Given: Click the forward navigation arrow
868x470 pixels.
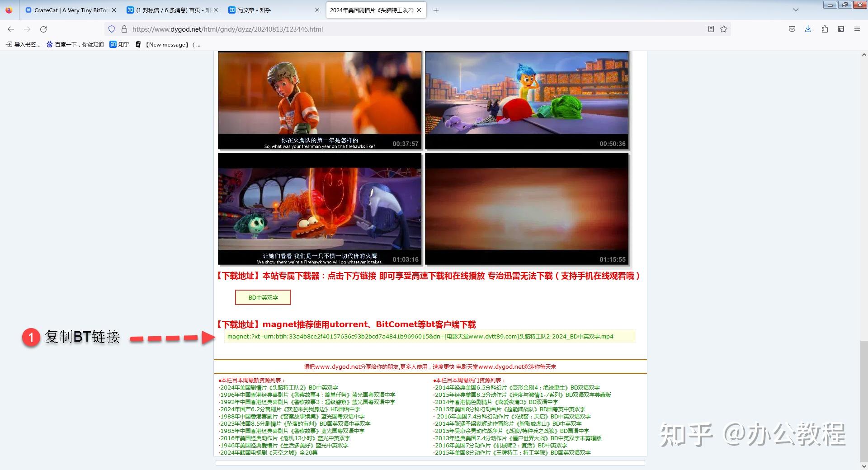Looking at the screenshot, I should coord(27,29).
